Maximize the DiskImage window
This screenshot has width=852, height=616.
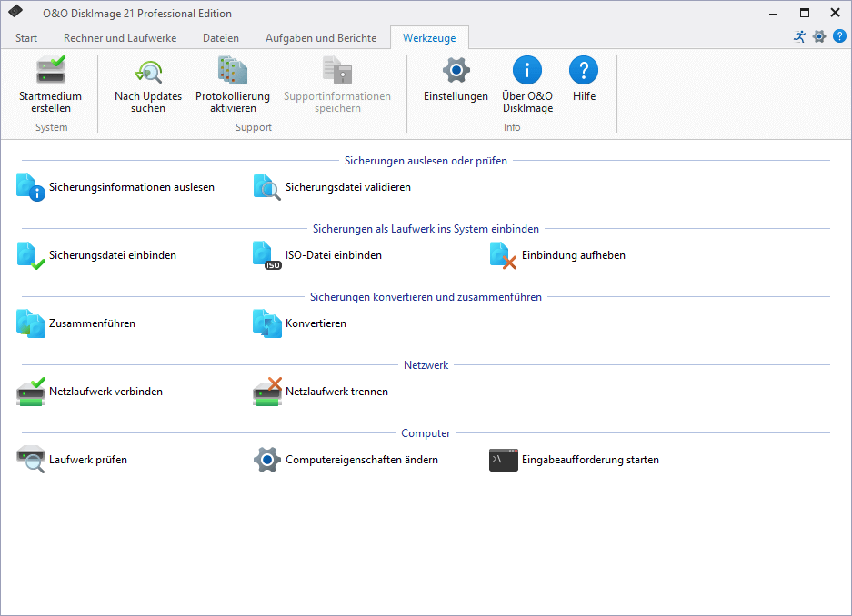[804, 13]
